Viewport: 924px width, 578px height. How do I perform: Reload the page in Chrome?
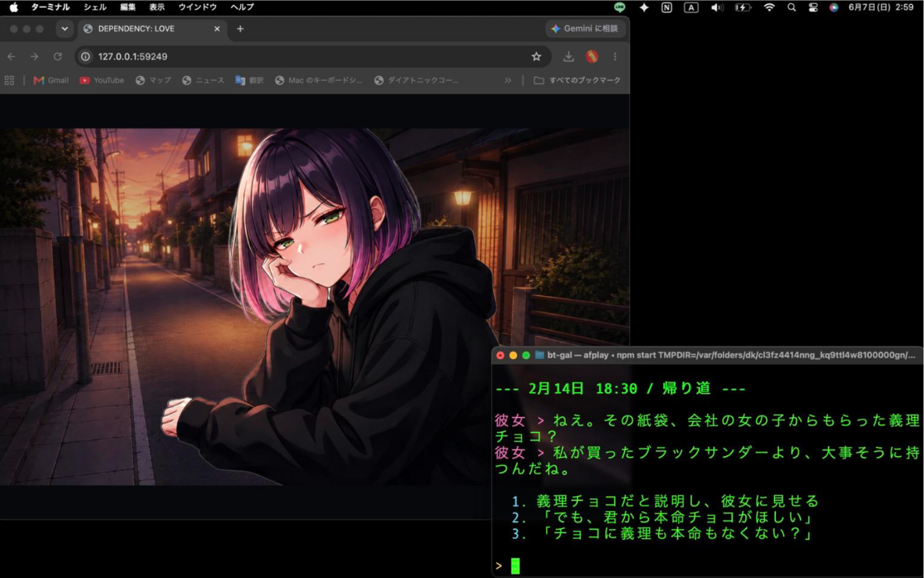pyautogui.click(x=58, y=56)
